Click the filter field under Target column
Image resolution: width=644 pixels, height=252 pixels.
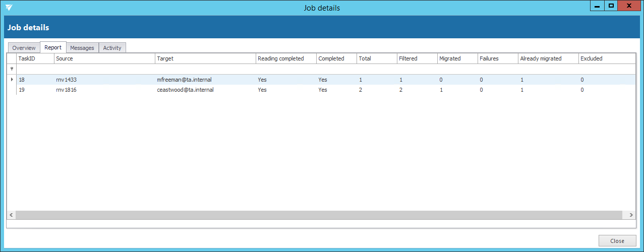click(x=205, y=69)
